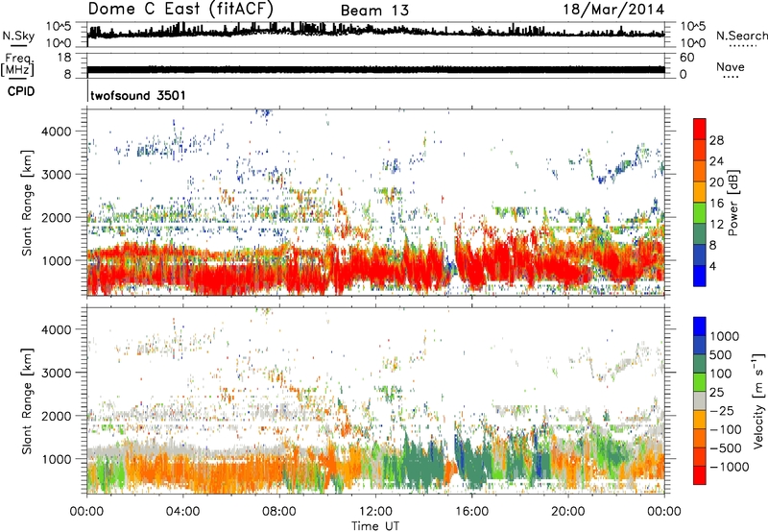The width and height of the screenshot is (768, 532).
Task: Click the 'N.Sky' legend label
Action: point(18,36)
